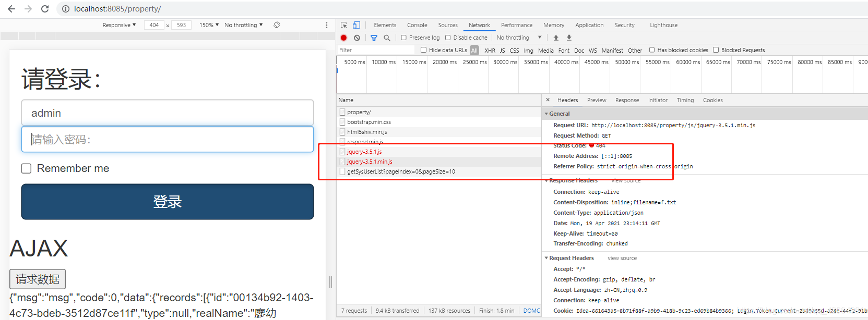Click the browser back arrow
This screenshot has height=320, width=868.
[11, 9]
